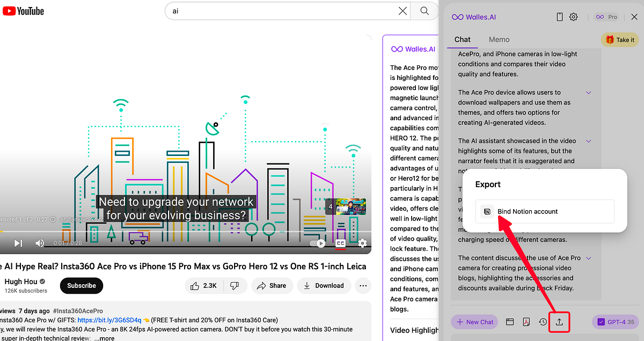The height and width of the screenshot is (341, 644).
Task: Switch to the Memo tab
Action: pyautogui.click(x=499, y=39)
